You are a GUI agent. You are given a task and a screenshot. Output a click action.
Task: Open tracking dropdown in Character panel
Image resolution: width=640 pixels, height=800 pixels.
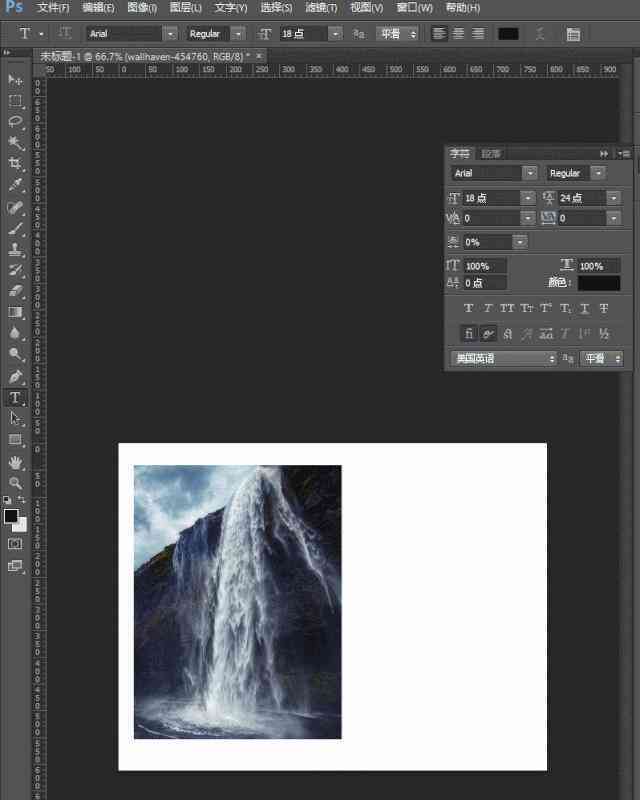(614, 218)
